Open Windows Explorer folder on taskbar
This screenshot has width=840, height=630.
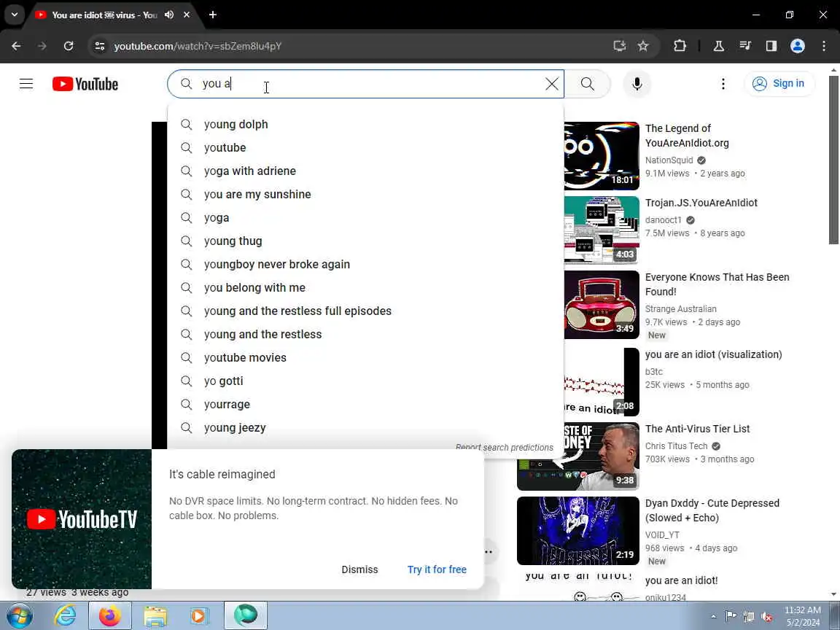click(155, 616)
